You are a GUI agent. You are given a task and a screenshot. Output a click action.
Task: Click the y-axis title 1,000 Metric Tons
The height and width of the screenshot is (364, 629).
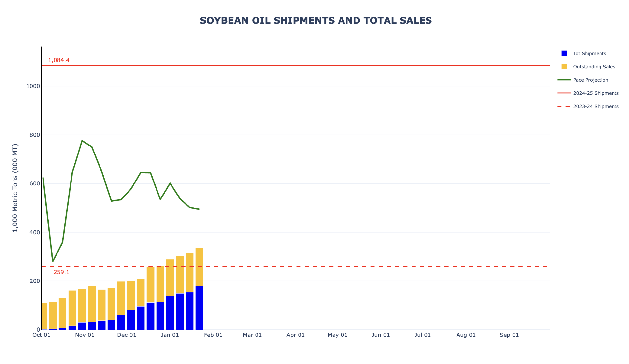[15, 188]
